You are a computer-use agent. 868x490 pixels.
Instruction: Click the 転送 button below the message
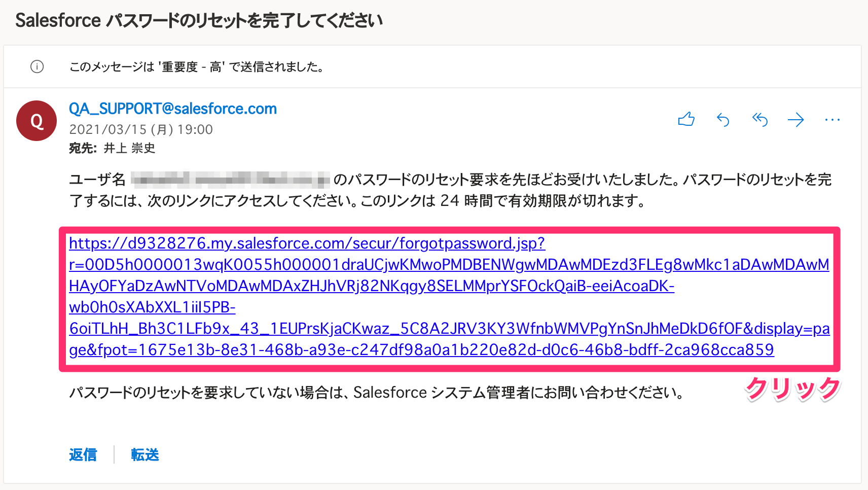pos(145,454)
